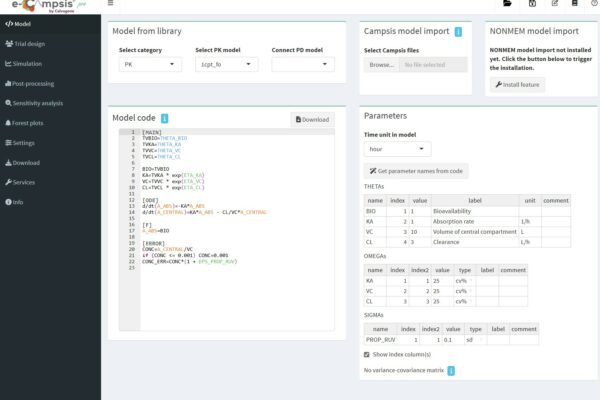Click the variance-covariance matrix info icon
This screenshot has height=400, width=600.
[x=450, y=371]
